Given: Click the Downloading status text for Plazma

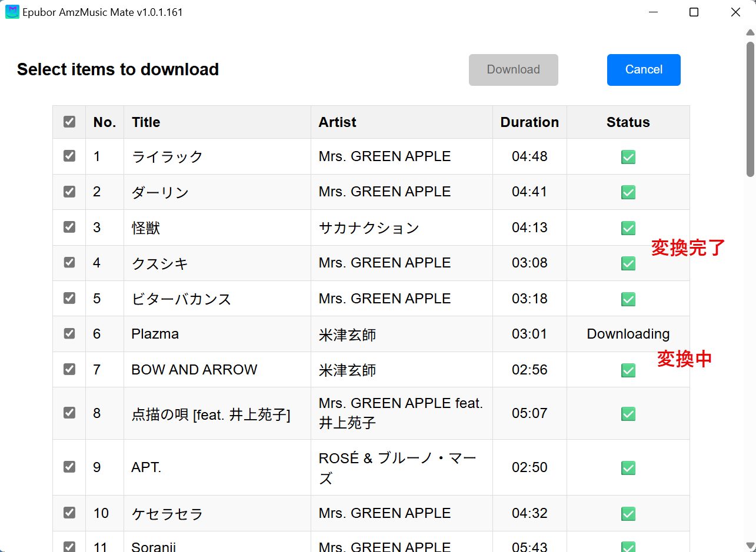Looking at the screenshot, I should 628,334.
